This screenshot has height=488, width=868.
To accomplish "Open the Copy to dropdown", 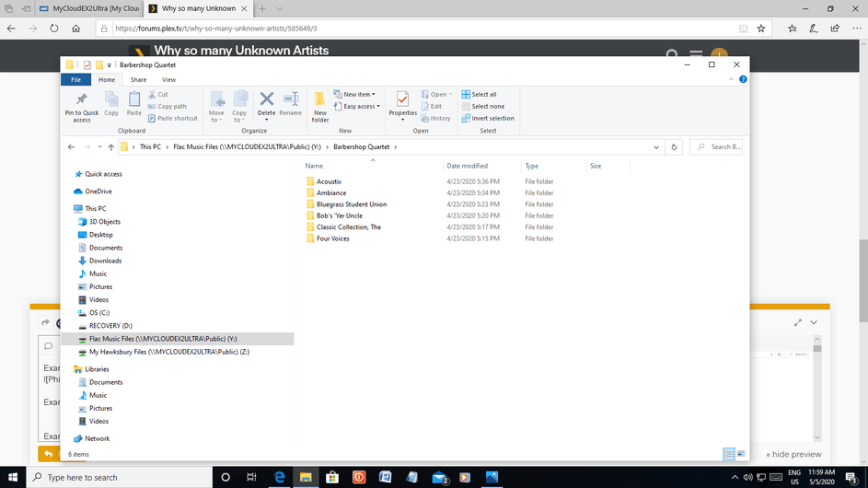I will pos(239,108).
